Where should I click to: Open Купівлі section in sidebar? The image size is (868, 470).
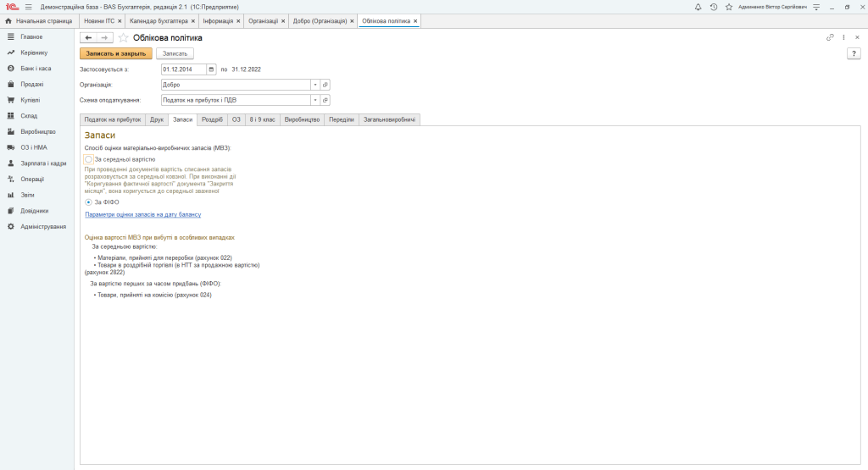30,100
